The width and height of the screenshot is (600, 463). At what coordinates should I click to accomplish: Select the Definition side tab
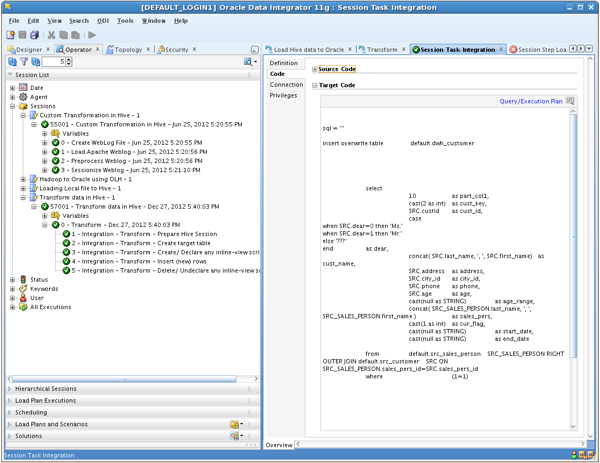pos(284,63)
